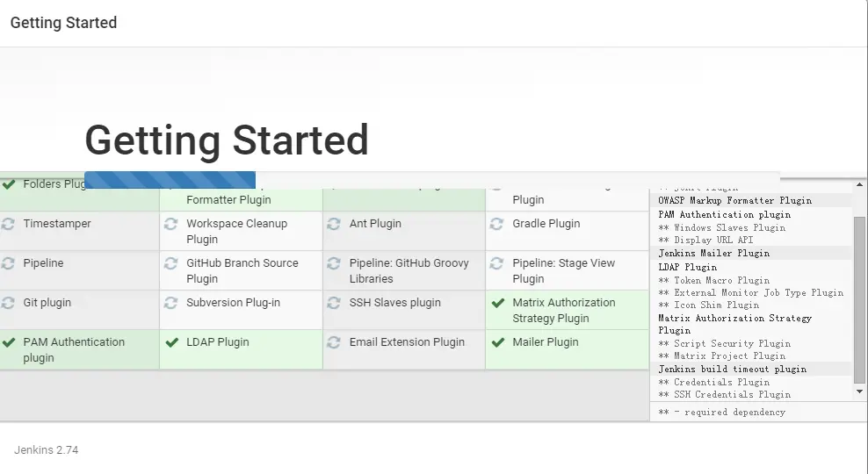Click the Workspace Cleanup Plugin pending icon
This screenshot has height=474, width=868.
(x=170, y=224)
